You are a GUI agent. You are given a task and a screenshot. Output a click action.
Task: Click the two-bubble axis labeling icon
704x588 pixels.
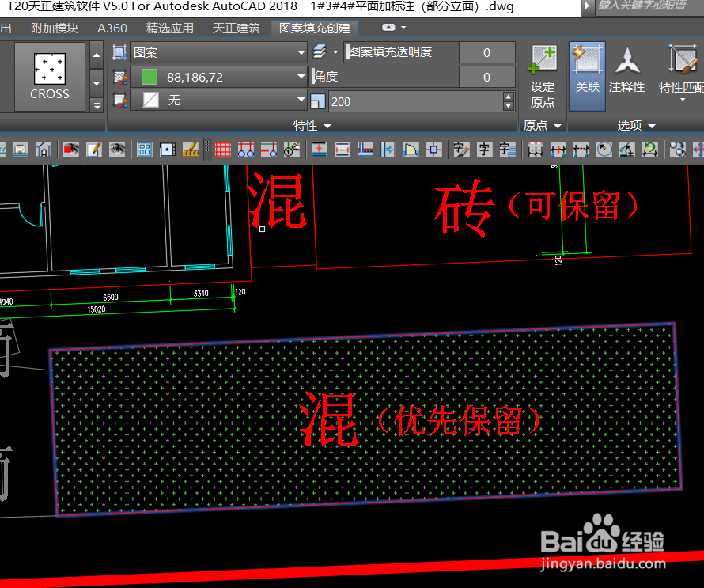[245, 149]
